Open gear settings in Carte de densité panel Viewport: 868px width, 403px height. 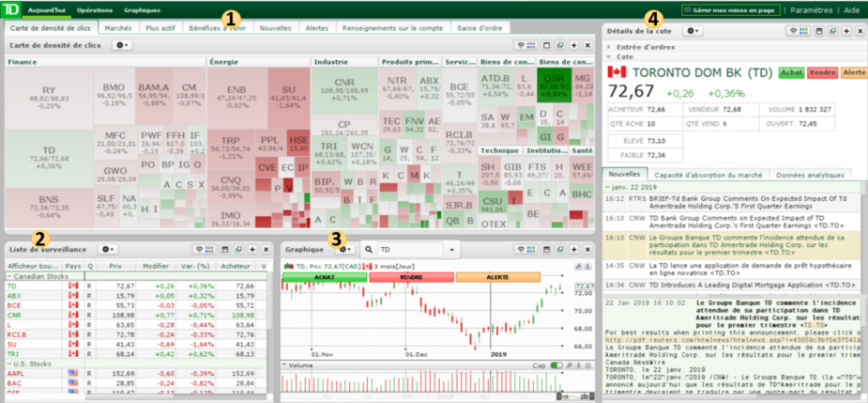coord(123,44)
